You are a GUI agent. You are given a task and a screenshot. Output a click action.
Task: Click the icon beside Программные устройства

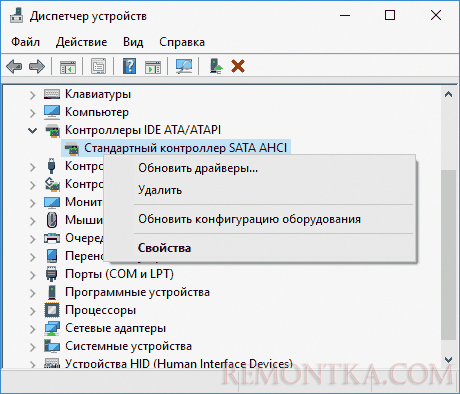tap(52, 292)
